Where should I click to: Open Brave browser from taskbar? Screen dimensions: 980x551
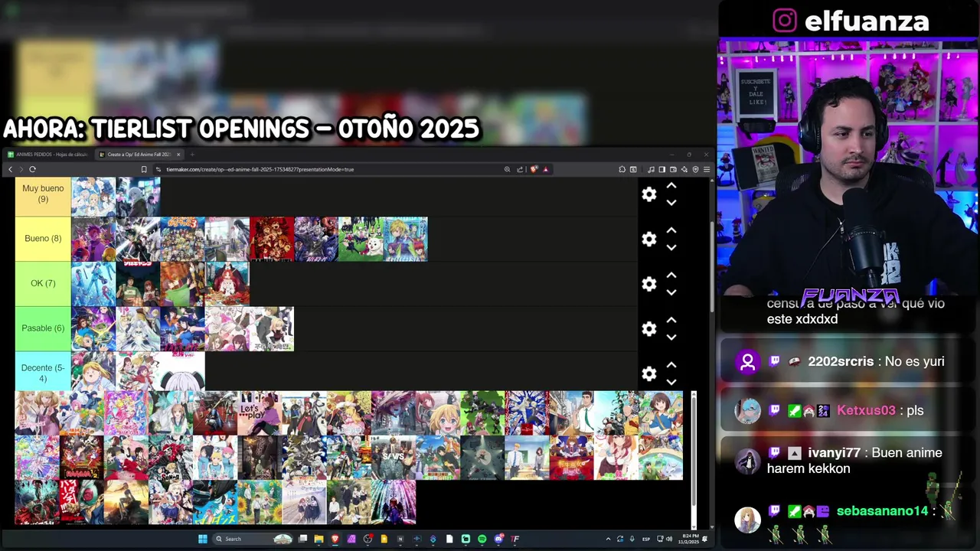tap(335, 539)
